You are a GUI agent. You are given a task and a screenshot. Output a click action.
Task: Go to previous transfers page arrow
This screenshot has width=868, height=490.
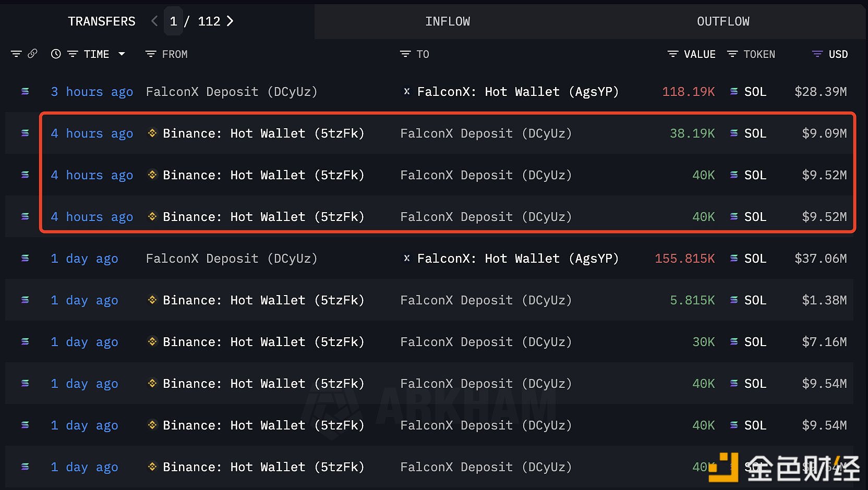click(154, 21)
